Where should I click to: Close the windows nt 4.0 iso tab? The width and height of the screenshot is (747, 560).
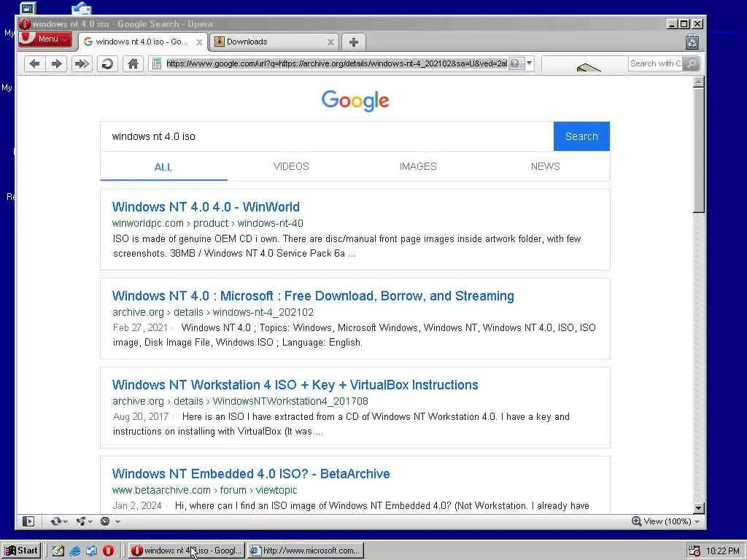tap(199, 42)
